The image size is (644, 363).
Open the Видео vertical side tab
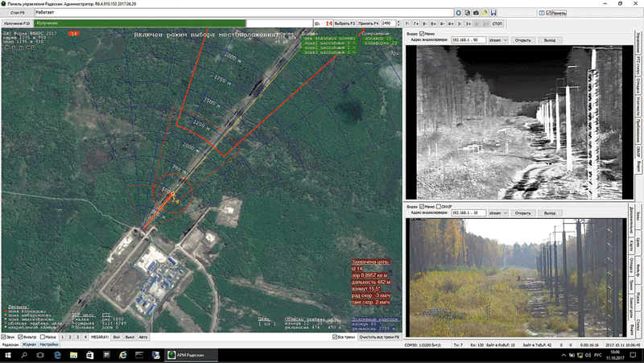638,166
